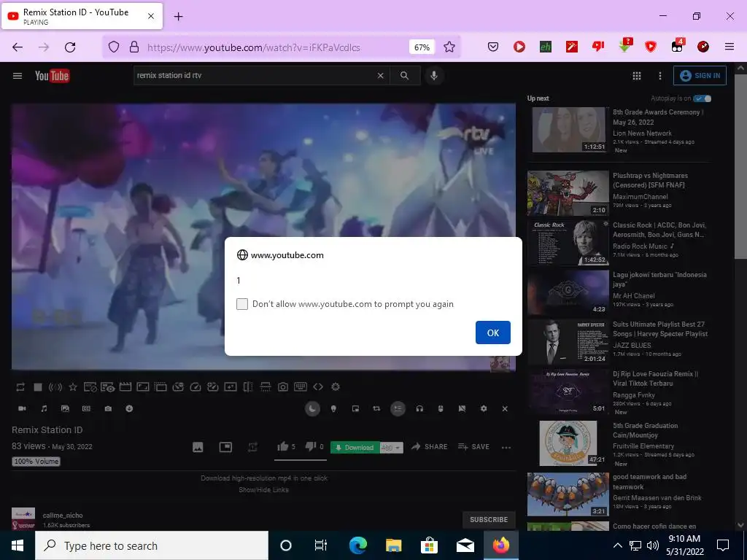Click the code brackets icon
Image resolution: width=747 pixels, height=560 pixels.
(x=318, y=387)
